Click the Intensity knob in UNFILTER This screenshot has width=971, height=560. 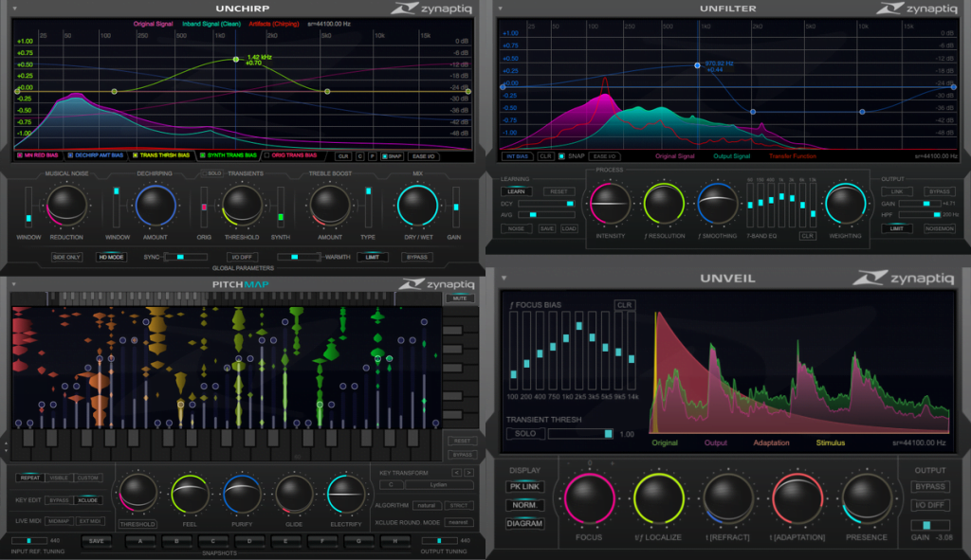coord(610,203)
